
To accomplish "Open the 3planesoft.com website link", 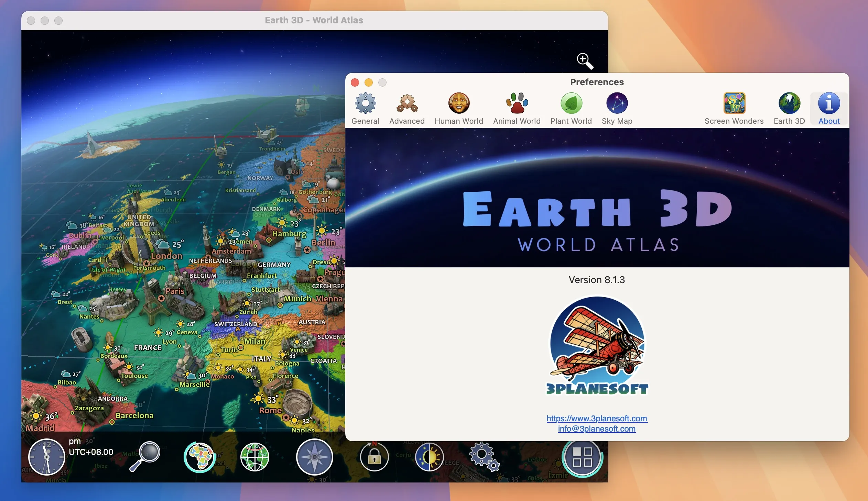I will (x=597, y=418).
